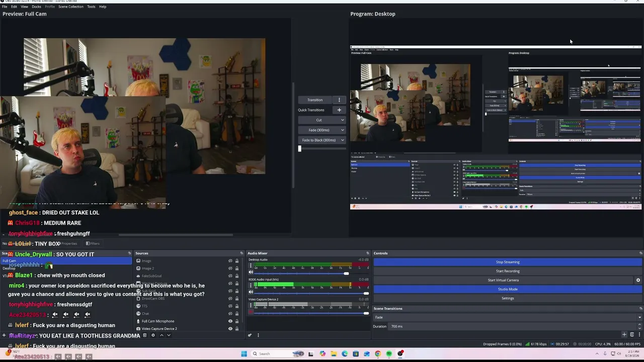Increase the transition duration with up arrow
Image resolution: width=644 pixels, height=362 pixels.
(x=640, y=325)
